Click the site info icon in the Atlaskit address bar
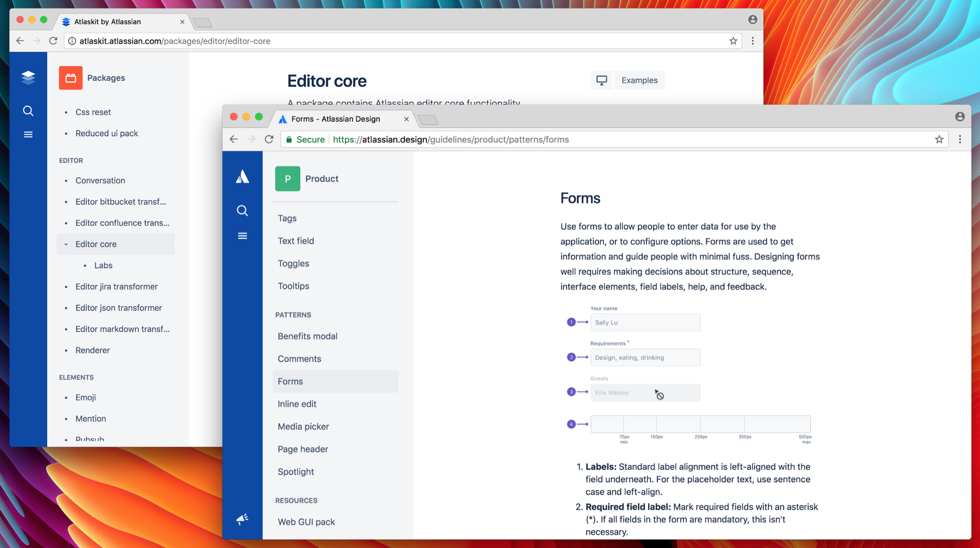Screen dimensions: 980x548 (x=72, y=41)
